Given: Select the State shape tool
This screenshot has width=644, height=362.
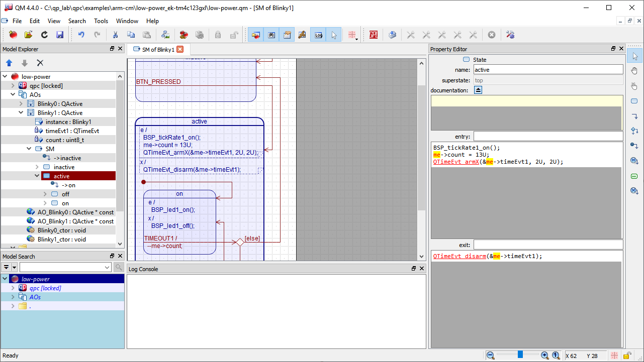Looking at the screenshot, I should (x=634, y=101).
